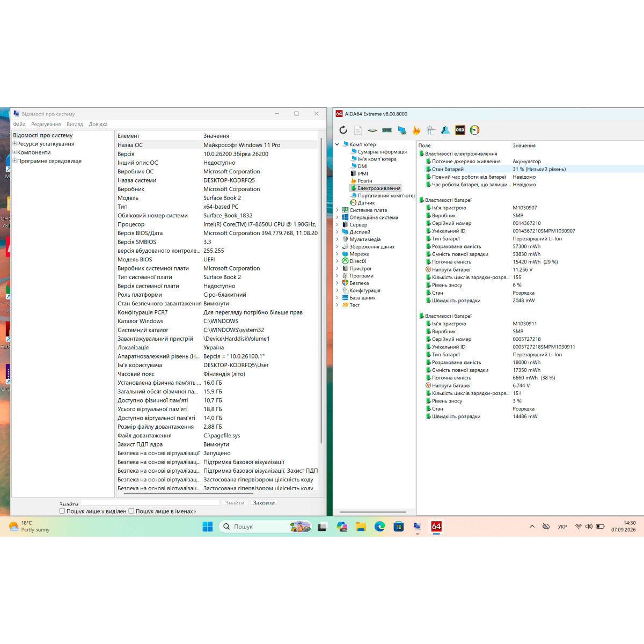Show hidden tray icons chevron
Image resolution: width=644 pixels, height=644 pixels.
(x=532, y=526)
